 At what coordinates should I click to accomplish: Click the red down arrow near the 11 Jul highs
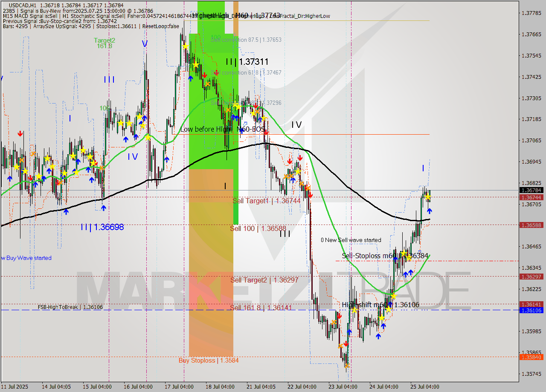click(x=20, y=133)
